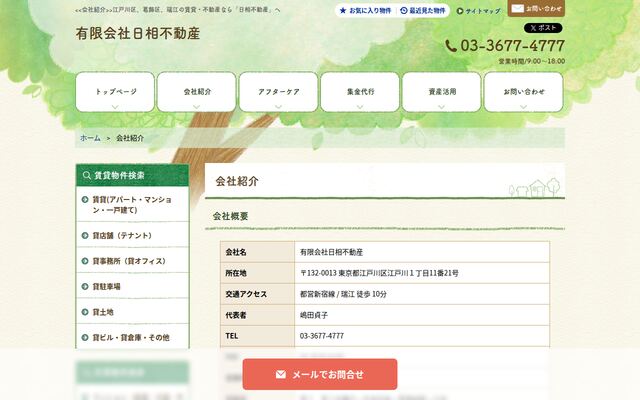Open the 集金代行 navigation tab
Screen dimensions: 640x400
tap(360, 92)
